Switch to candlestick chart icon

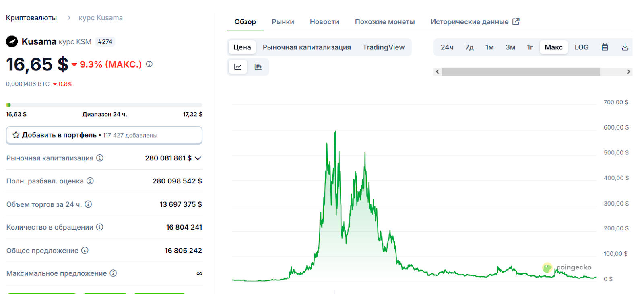pos(258,67)
